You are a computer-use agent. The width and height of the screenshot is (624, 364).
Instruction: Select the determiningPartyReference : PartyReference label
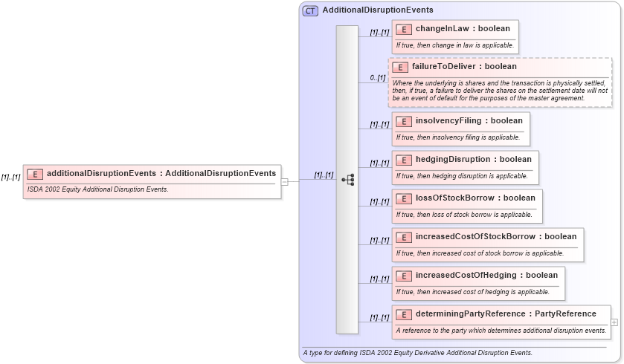(506, 314)
